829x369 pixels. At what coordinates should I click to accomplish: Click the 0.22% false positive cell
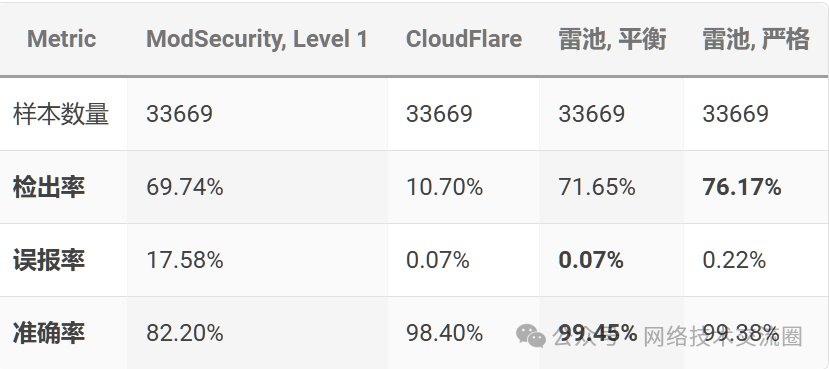click(734, 260)
